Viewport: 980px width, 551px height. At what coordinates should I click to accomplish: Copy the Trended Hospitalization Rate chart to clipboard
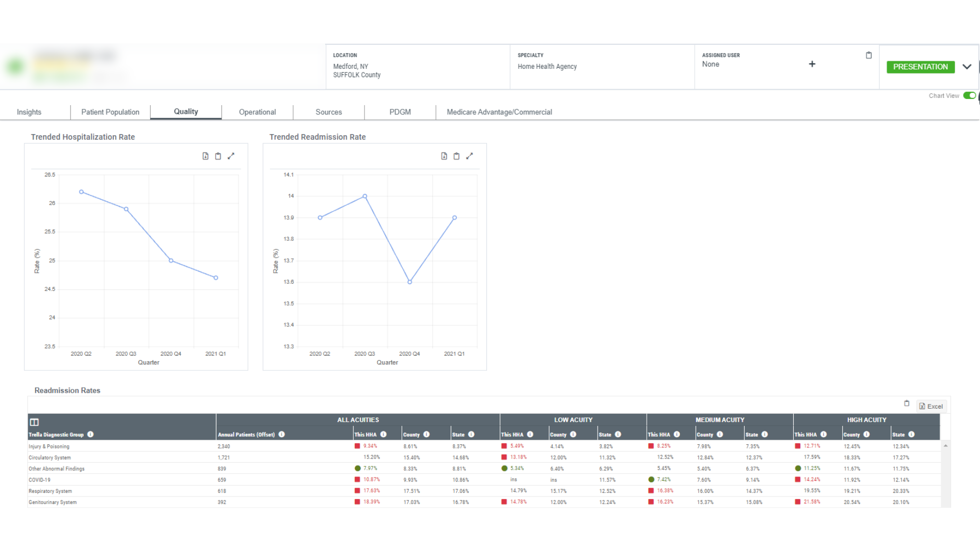click(218, 156)
